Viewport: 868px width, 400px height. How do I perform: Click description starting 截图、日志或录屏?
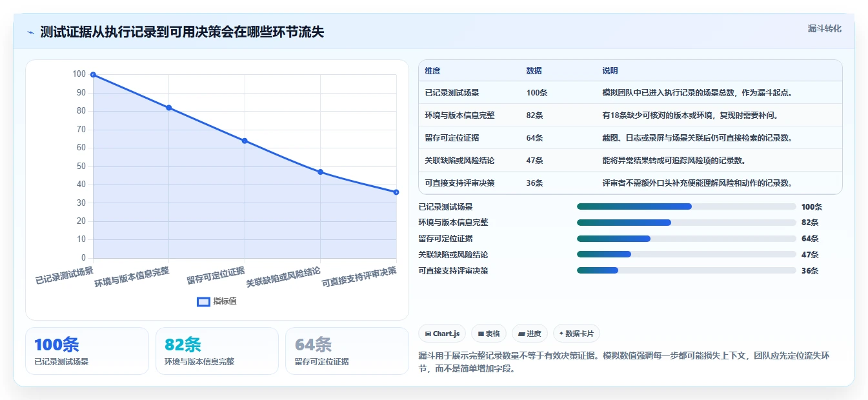pos(697,138)
